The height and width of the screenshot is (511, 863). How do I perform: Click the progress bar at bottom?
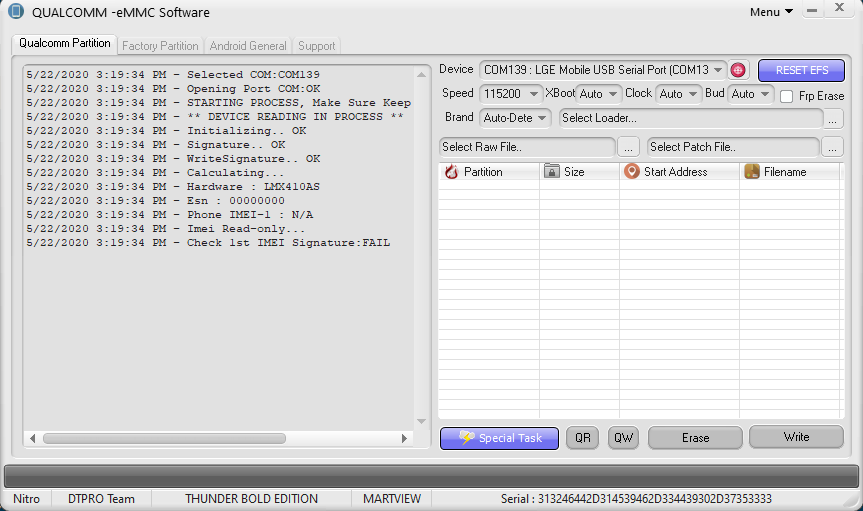click(x=432, y=476)
